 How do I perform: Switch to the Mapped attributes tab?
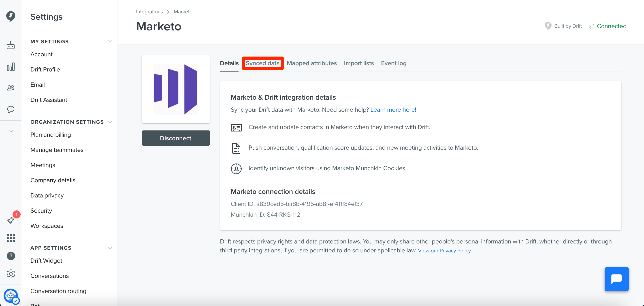pos(311,63)
